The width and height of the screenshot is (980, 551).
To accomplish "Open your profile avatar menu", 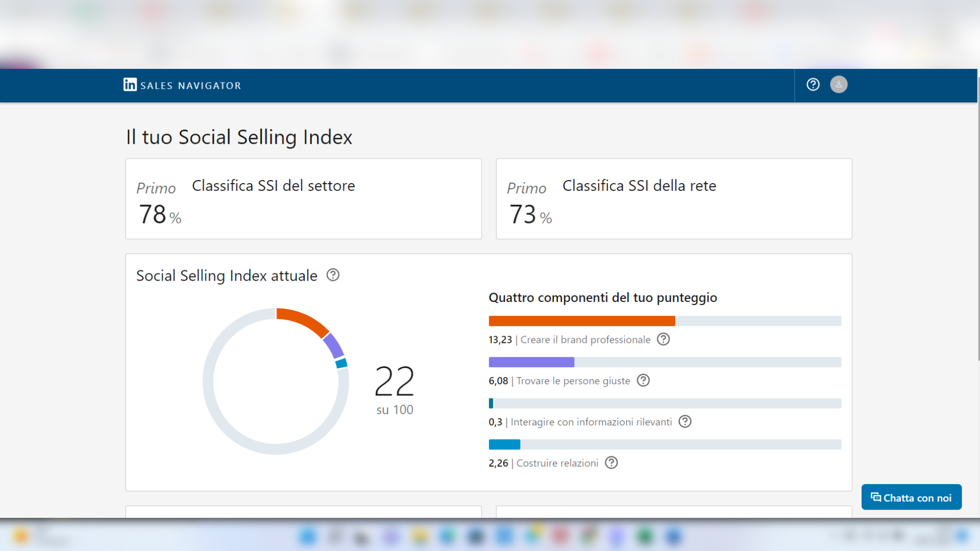I will point(839,85).
